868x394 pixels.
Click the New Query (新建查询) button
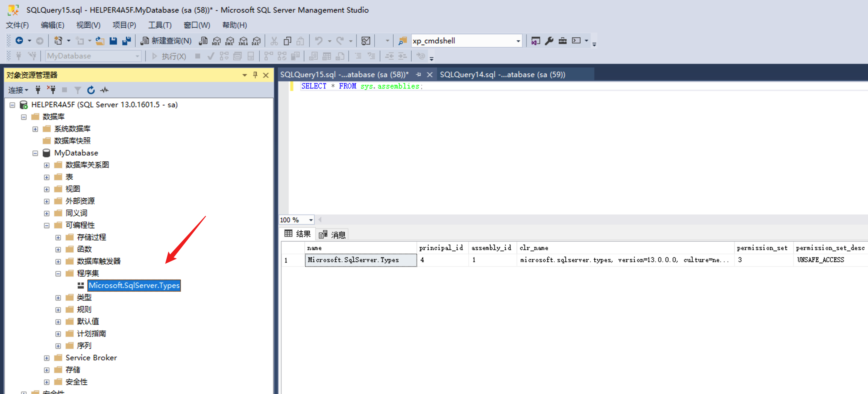tap(166, 41)
